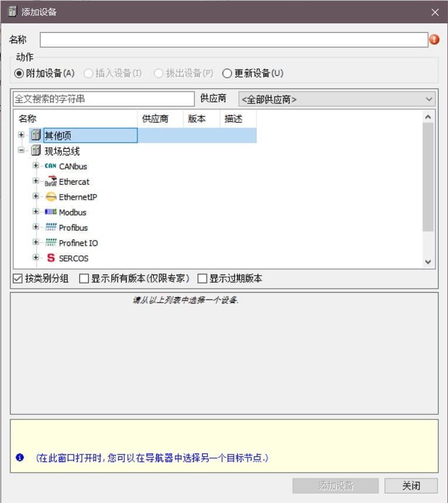
Task: Enable 显示所有版本 checkbox
Action: coord(84,278)
